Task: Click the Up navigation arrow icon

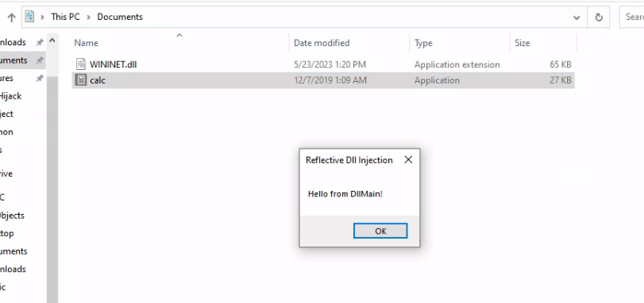Action: (x=11, y=17)
